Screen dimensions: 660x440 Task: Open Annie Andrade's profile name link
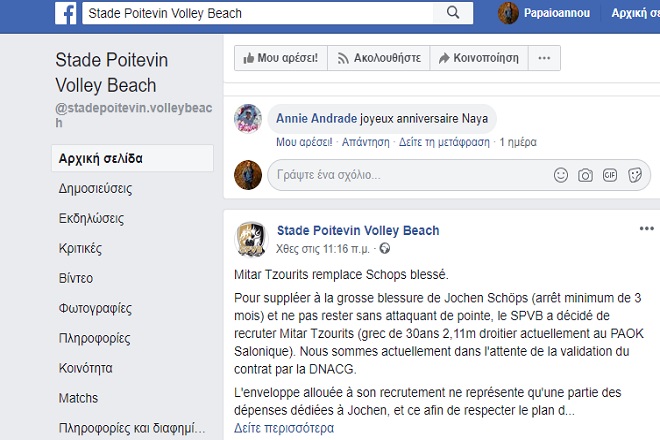[317, 118]
